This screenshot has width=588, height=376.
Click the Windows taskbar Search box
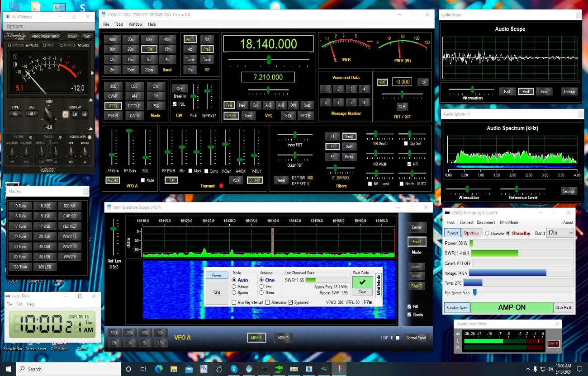(69, 369)
